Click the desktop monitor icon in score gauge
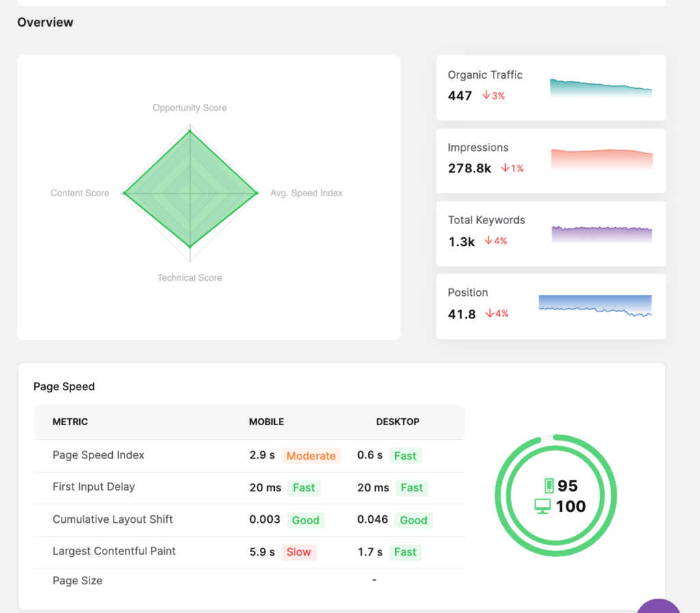The height and width of the screenshot is (613, 700). 542,506
